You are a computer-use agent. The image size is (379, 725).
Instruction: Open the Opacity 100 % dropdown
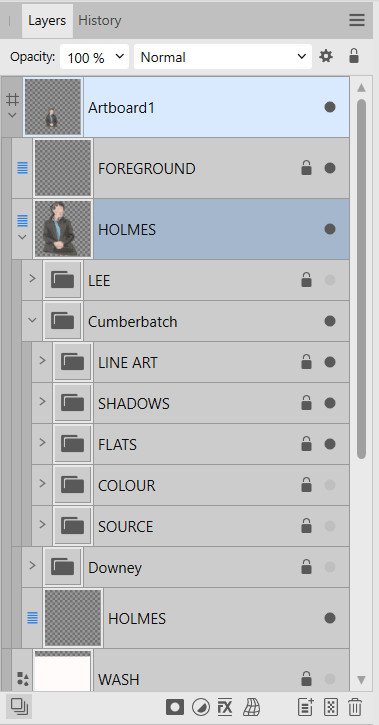click(x=94, y=57)
